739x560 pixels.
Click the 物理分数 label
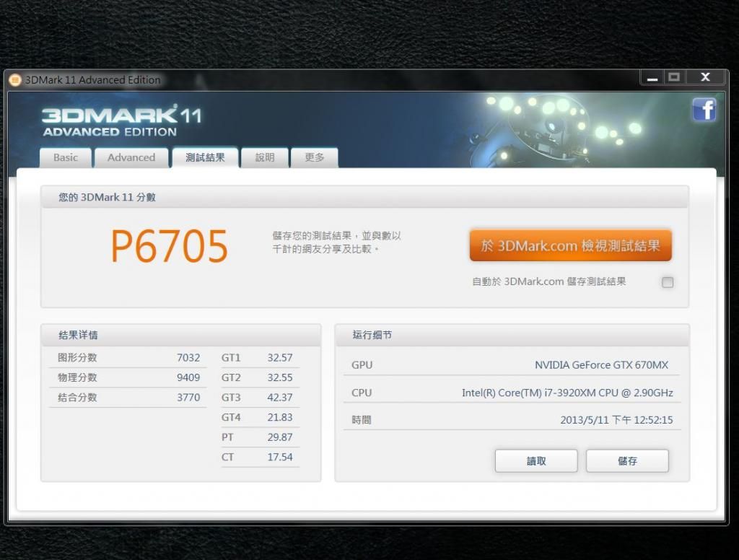[x=77, y=377]
